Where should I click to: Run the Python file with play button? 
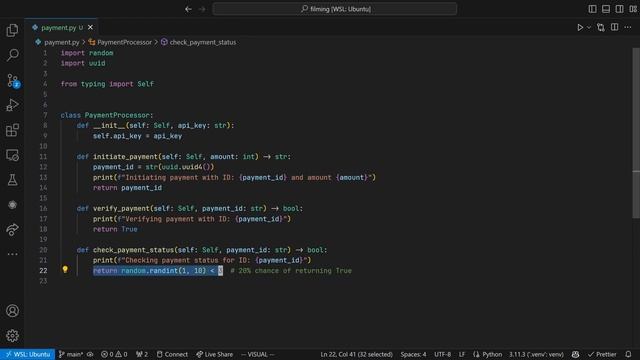click(580, 27)
